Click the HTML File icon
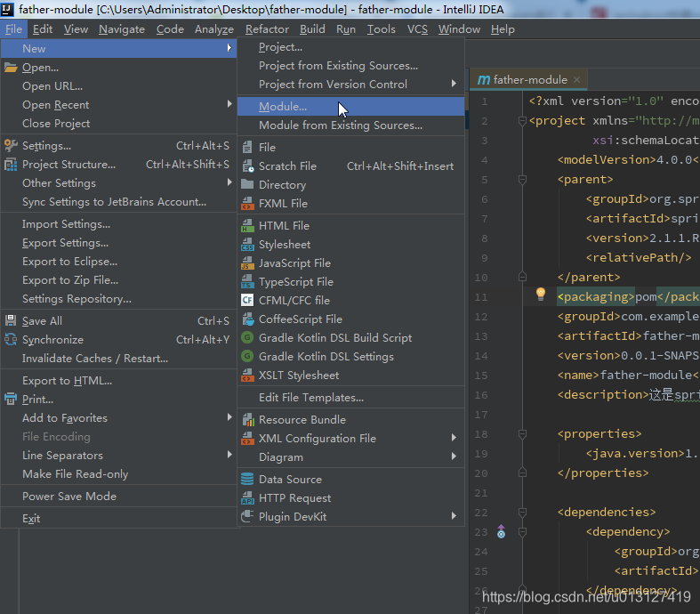This screenshot has height=614, width=700. pyautogui.click(x=248, y=225)
